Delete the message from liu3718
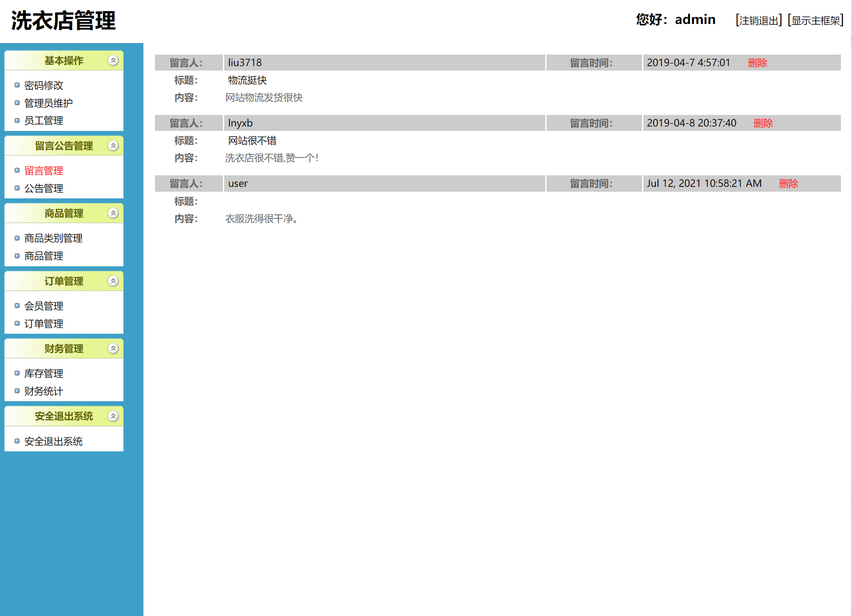The image size is (852, 616). click(757, 63)
